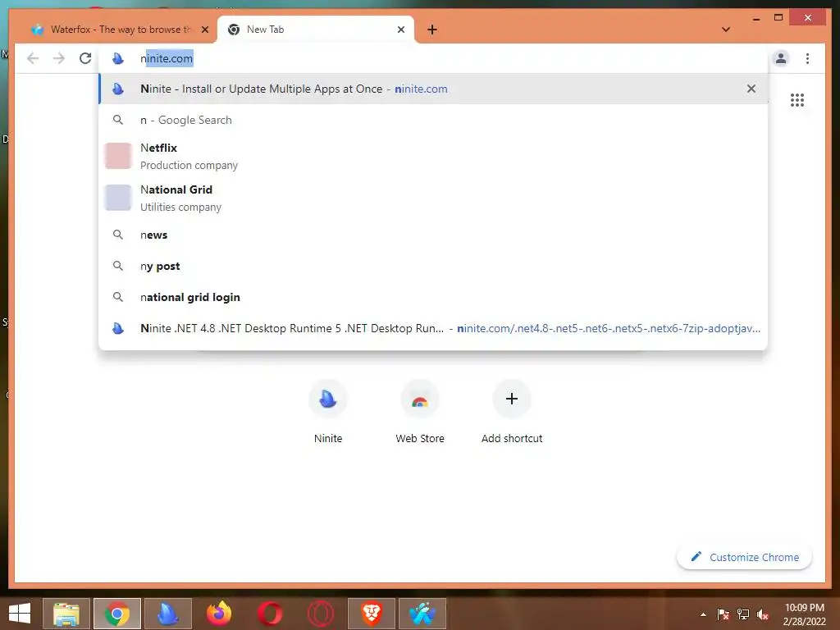Click the address bar showing ninite.com
840x630 pixels.
434,58
